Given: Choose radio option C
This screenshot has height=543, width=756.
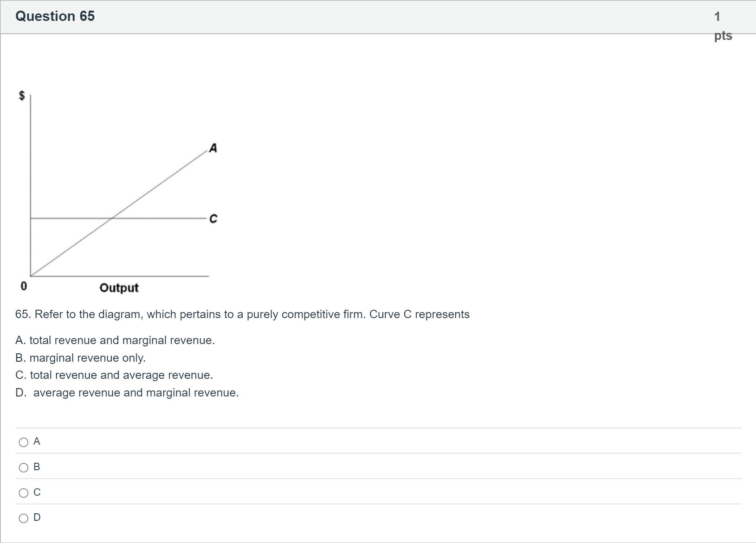Looking at the screenshot, I should [23, 493].
